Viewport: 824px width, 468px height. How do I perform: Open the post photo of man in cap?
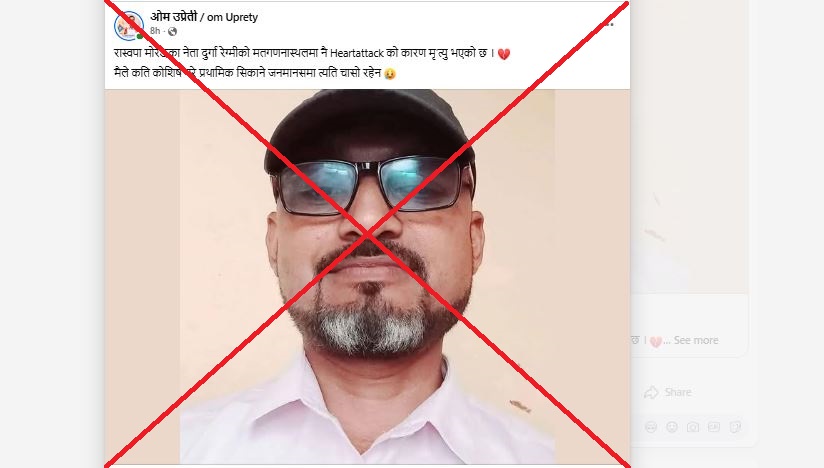[x=367, y=276]
